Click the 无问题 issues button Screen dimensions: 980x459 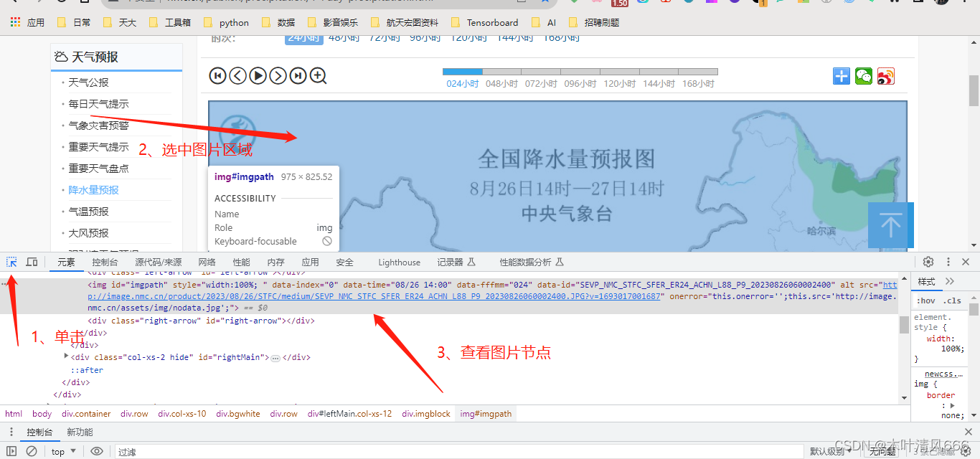coord(882,451)
